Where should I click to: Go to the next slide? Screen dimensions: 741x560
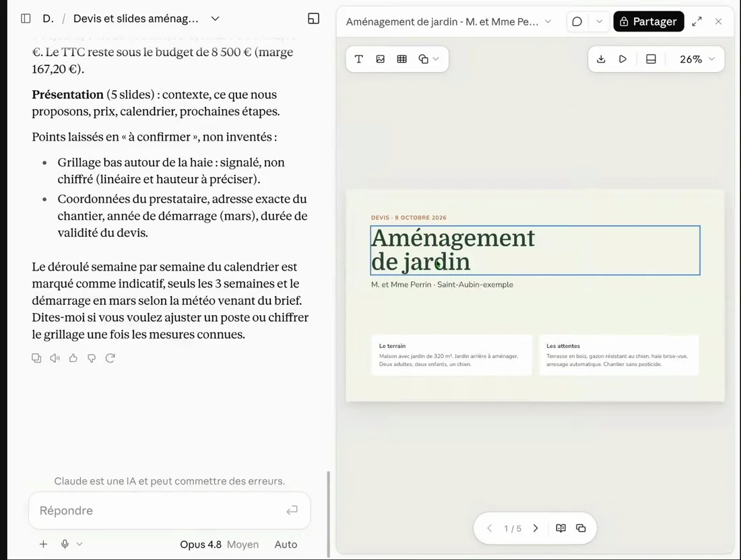(x=536, y=528)
